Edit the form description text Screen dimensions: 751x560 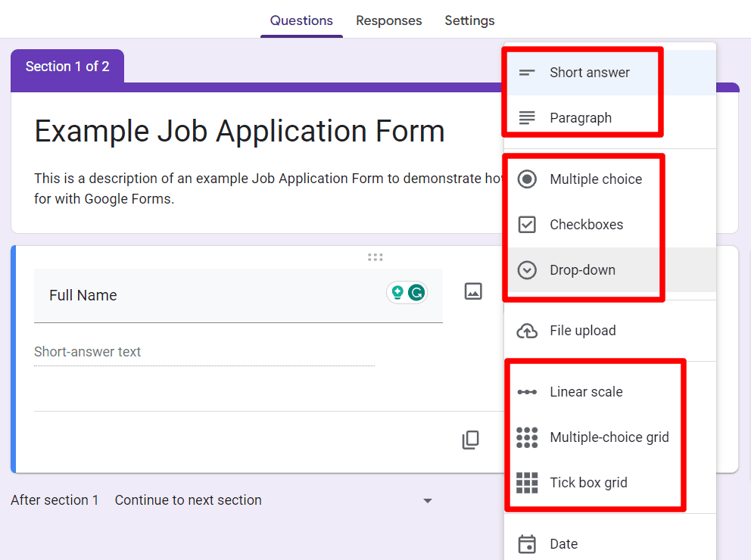(x=268, y=188)
